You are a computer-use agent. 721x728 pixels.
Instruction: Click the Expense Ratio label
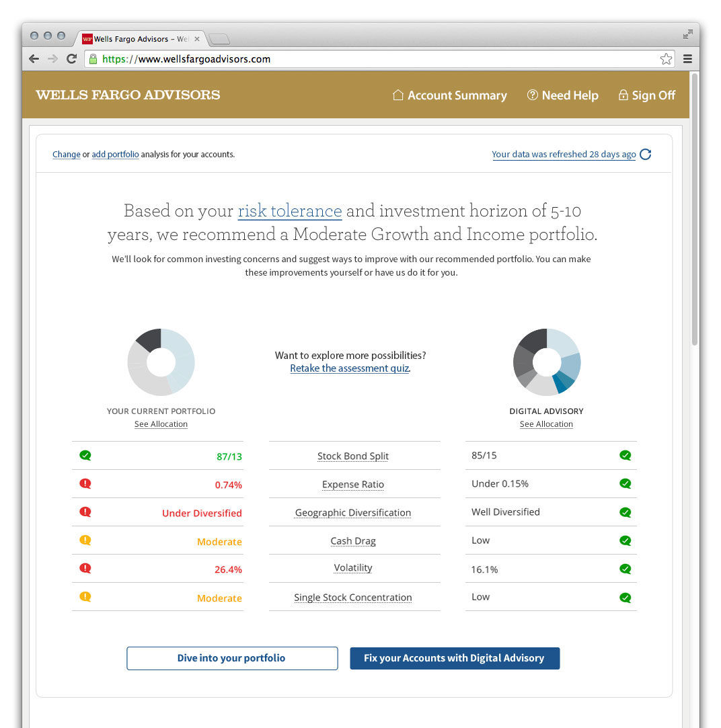(x=353, y=484)
